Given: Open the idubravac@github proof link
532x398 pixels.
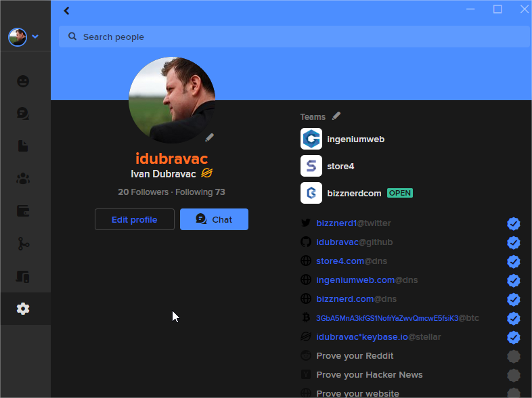Looking at the screenshot, I should pos(354,242).
